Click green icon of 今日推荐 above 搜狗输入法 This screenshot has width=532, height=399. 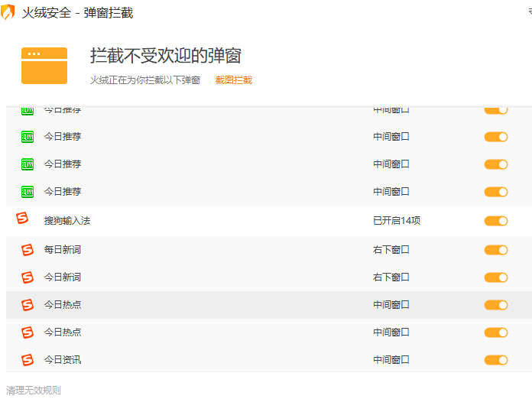pos(28,192)
